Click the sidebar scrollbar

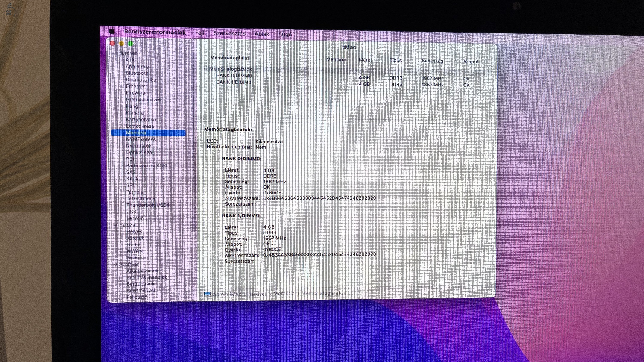(194, 142)
